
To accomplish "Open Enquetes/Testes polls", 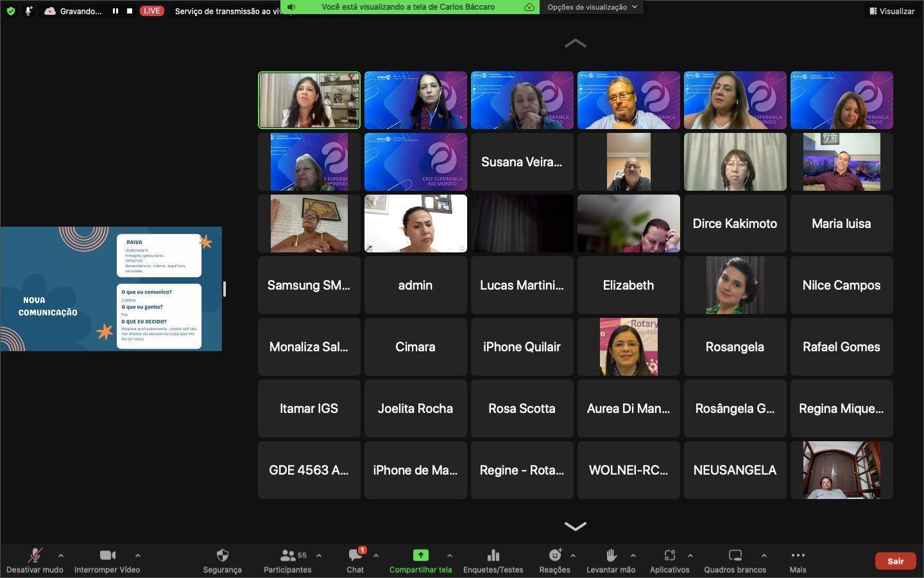I will click(493, 556).
